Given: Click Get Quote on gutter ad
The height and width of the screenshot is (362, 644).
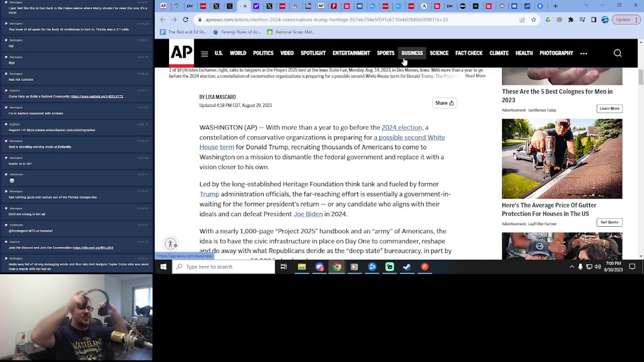Looking at the screenshot, I should coord(609,222).
